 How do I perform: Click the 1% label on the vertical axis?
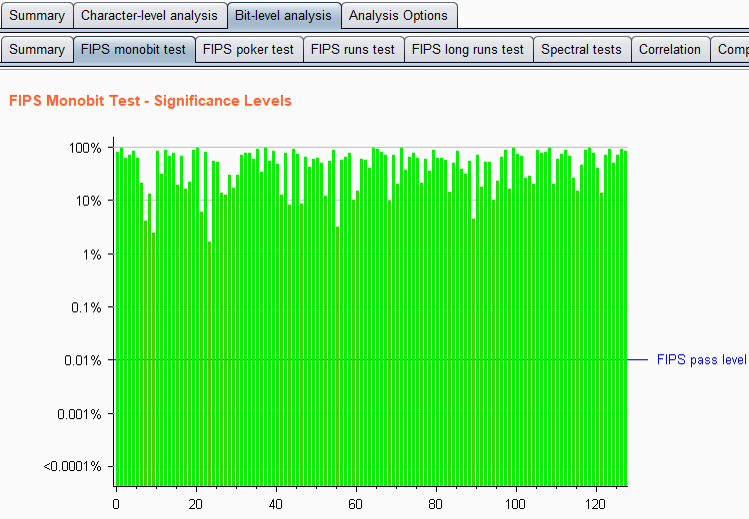[91, 254]
